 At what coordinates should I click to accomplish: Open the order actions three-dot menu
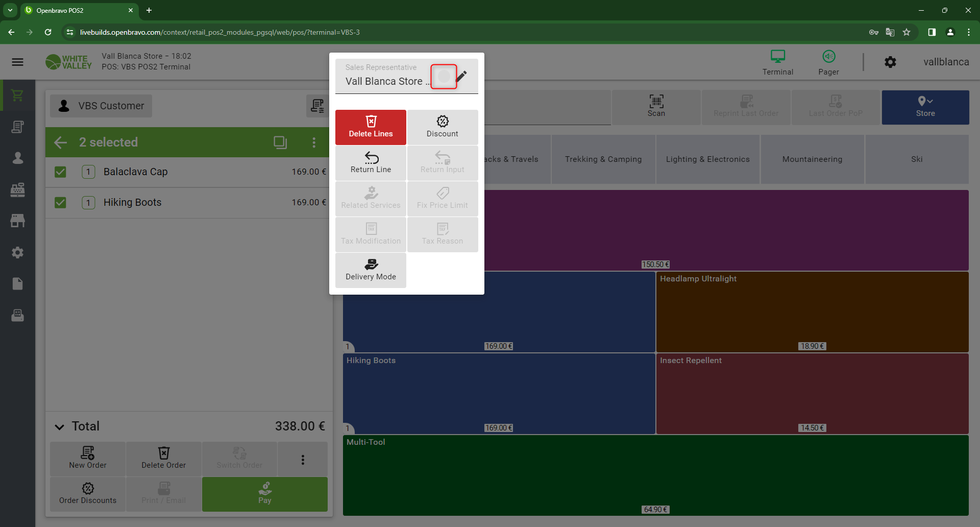[x=303, y=460]
